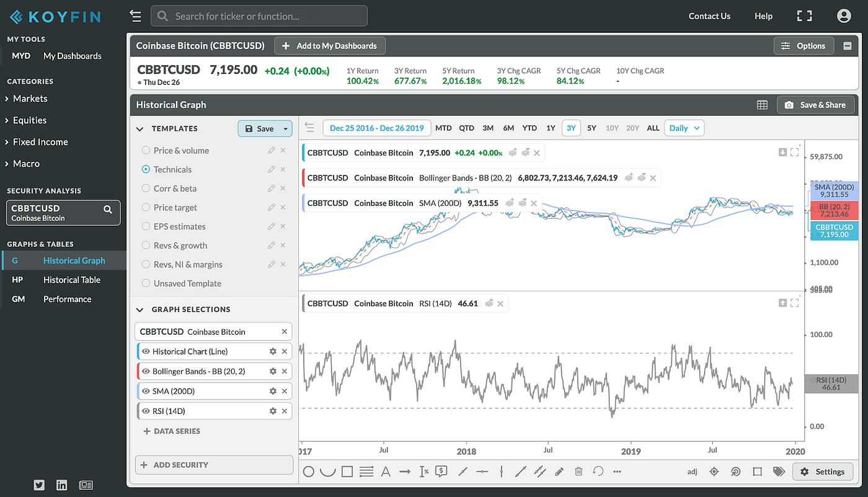Select the Price & volume template radio

[x=145, y=150]
